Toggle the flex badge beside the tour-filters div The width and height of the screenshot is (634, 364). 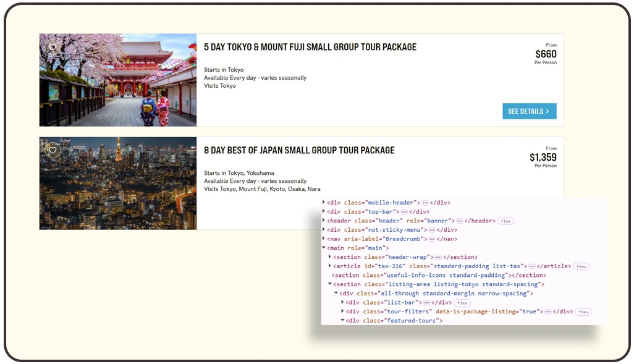583,311
